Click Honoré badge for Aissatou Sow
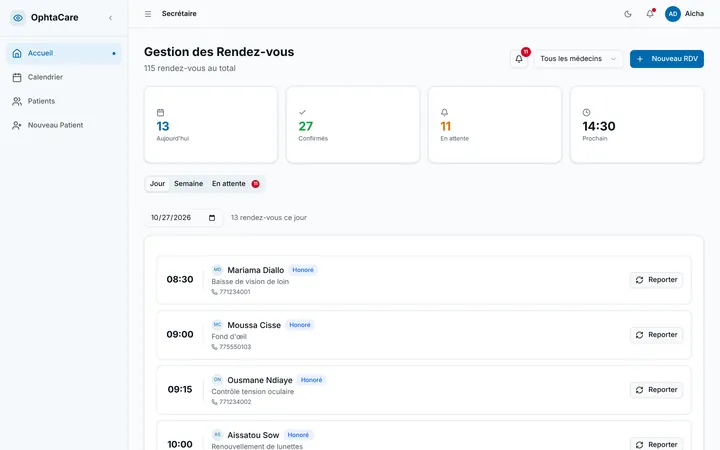This screenshot has width=720, height=450. point(298,435)
